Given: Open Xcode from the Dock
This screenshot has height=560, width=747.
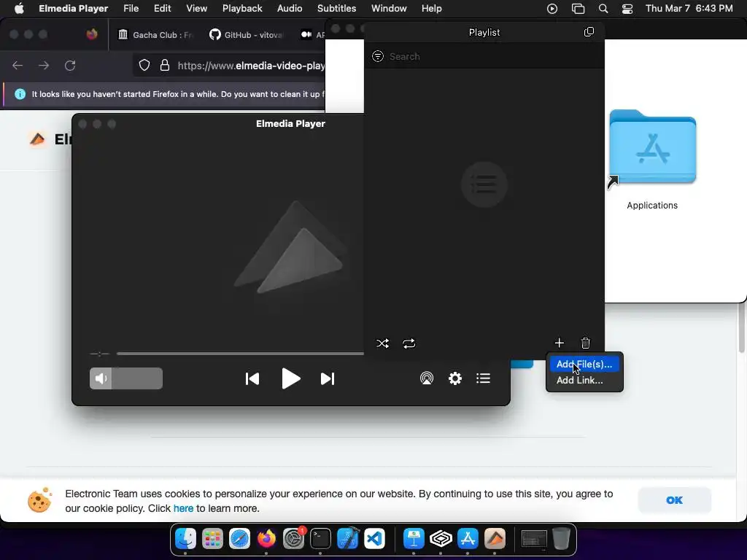Looking at the screenshot, I should pyautogui.click(x=347, y=539).
